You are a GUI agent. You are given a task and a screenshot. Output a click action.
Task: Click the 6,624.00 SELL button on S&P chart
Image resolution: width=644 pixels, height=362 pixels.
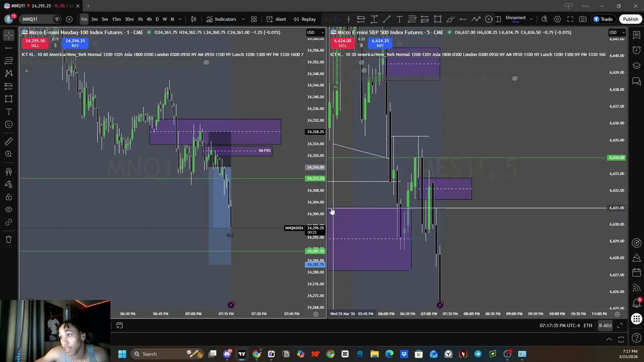point(342,43)
